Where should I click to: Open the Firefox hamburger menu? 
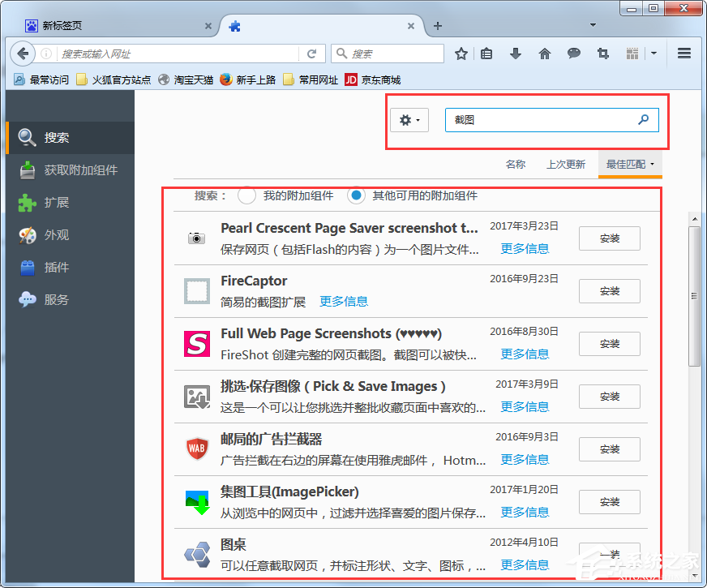click(x=683, y=53)
